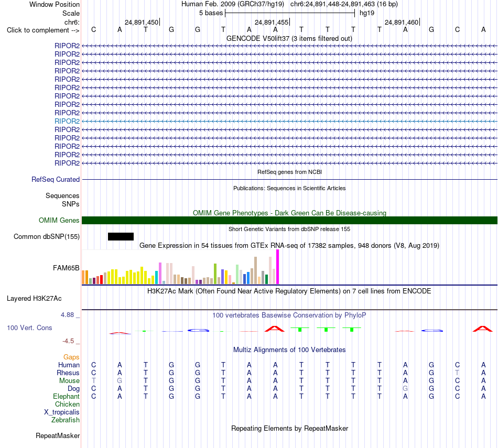Click the chr6:24,891,448-24,891,463 (16 bp) position text
This screenshot has height=448, width=498.
(344, 4)
